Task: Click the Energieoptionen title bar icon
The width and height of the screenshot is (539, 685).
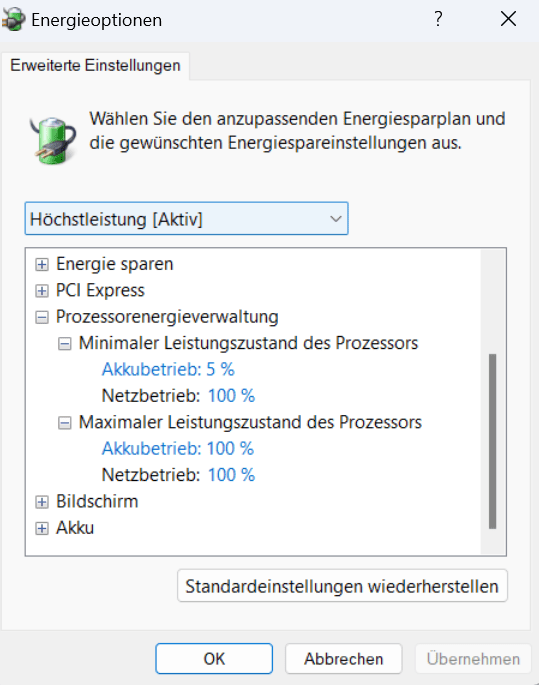Action: tap(13, 20)
